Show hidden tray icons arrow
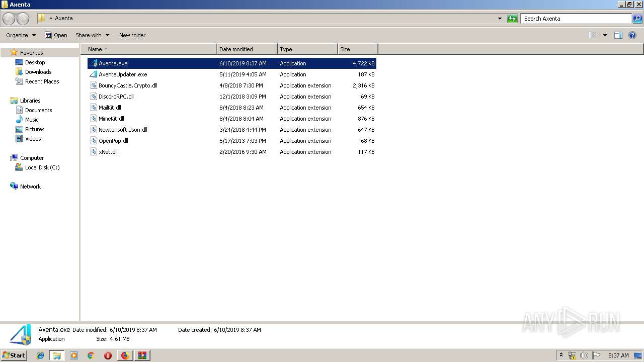644x362 pixels. (561, 355)
